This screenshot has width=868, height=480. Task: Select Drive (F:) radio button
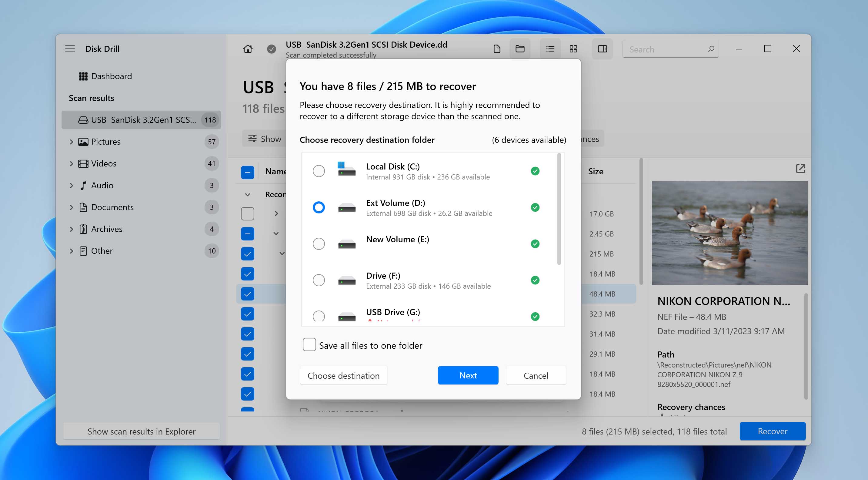(319, 280)
